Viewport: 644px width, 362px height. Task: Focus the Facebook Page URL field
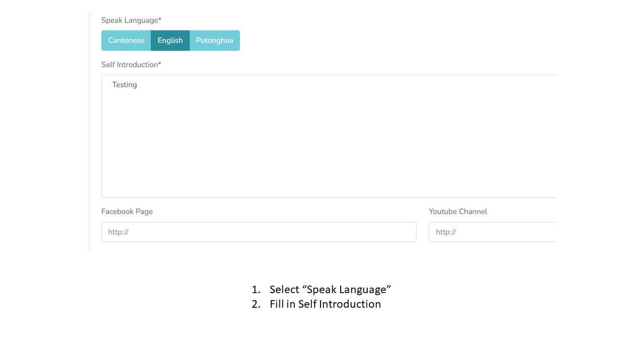(259, 232)
